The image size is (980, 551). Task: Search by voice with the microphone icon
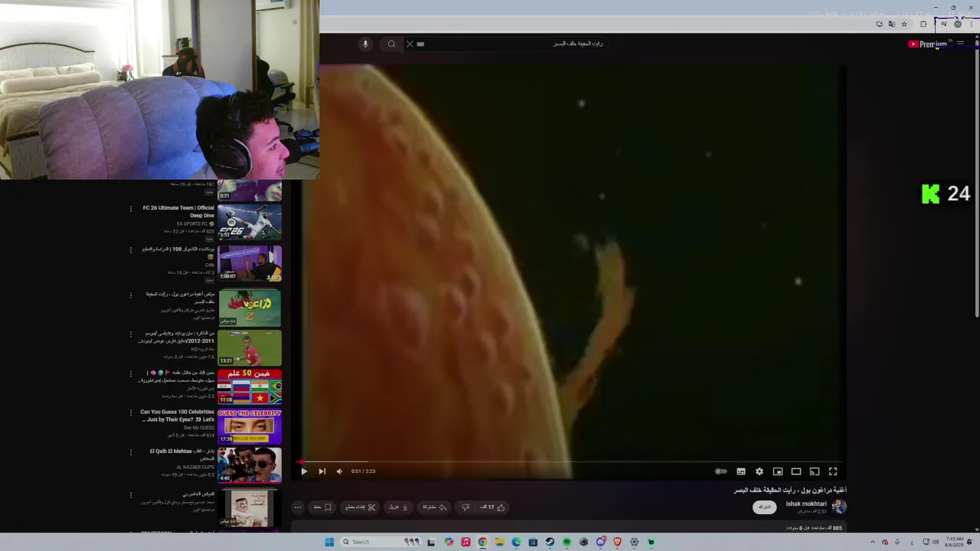click(365, 44)
